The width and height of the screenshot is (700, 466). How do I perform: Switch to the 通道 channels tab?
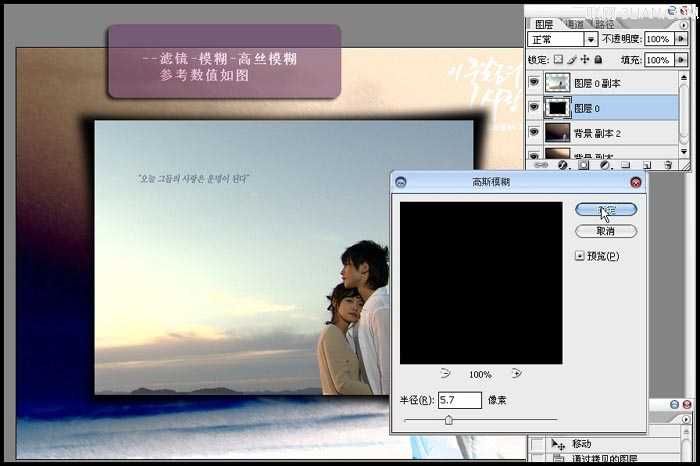point(574,24)
